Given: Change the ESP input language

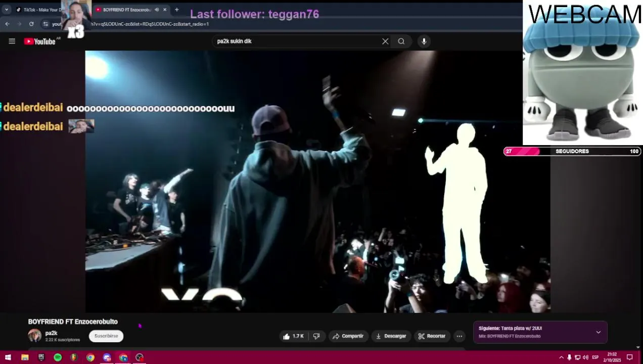Looking at the screenshot, I should tap(595, 357).
